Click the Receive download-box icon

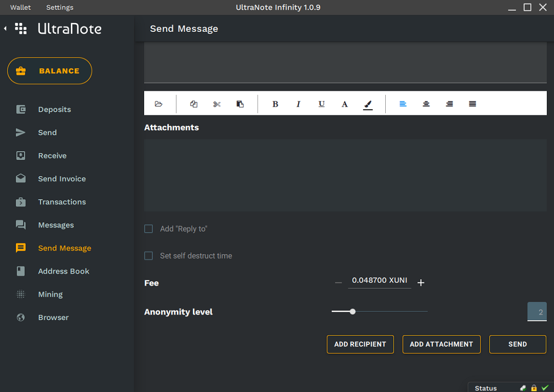click(21, 156)
